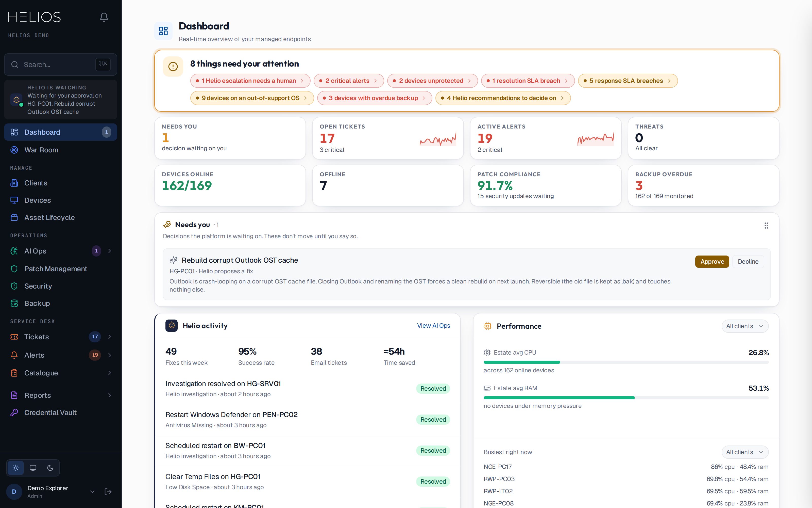The image size is (812, 508).
Task: Go to War Room
Action: [x=60, y=150]
